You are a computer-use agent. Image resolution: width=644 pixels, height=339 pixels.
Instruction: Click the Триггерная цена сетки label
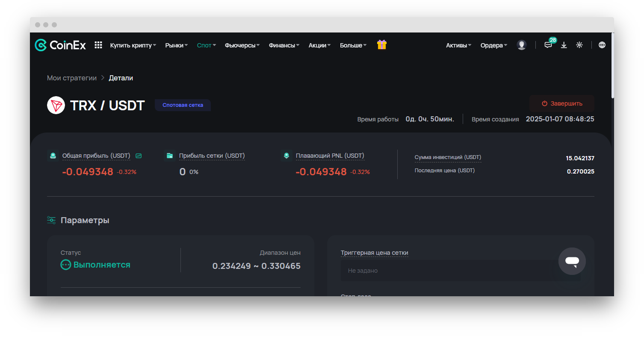[375, 253]
